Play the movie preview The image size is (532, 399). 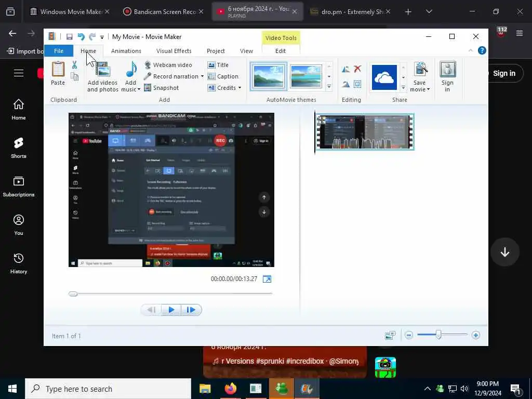(171, 310)
